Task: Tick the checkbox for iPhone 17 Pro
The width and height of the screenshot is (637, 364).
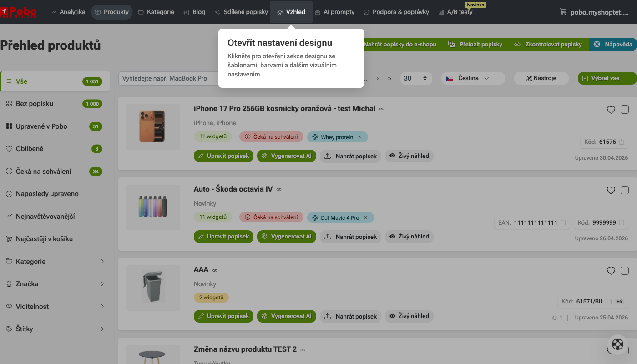Action: [x=625, y=109]
